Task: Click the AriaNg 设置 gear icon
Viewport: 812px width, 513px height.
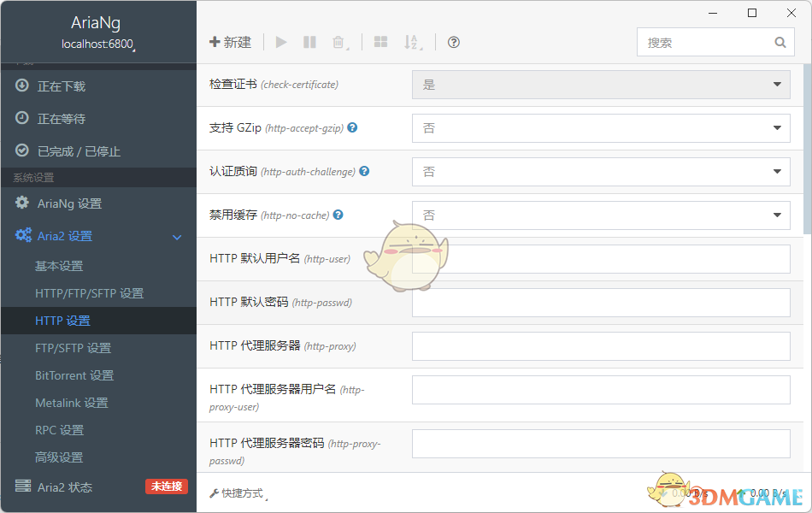Action: 21,203
